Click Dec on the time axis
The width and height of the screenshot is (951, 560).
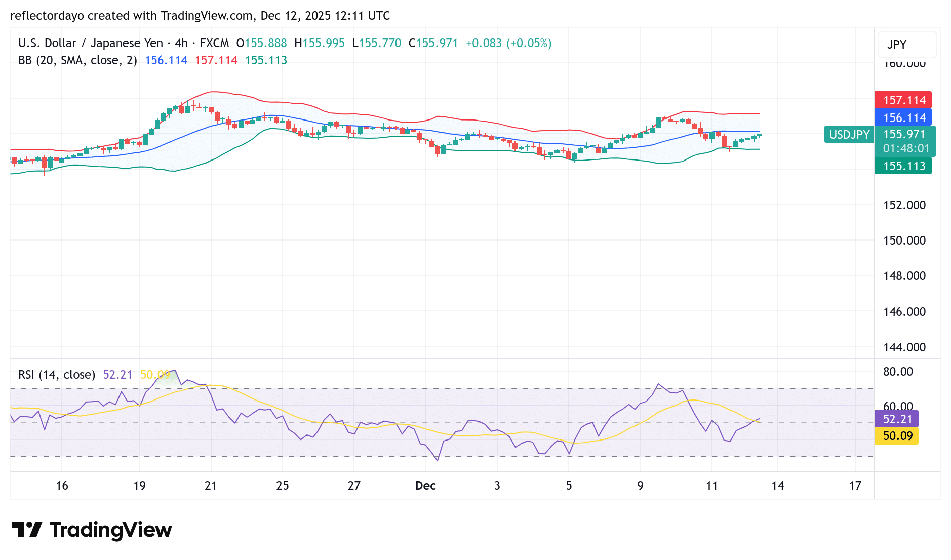(426, 485)
